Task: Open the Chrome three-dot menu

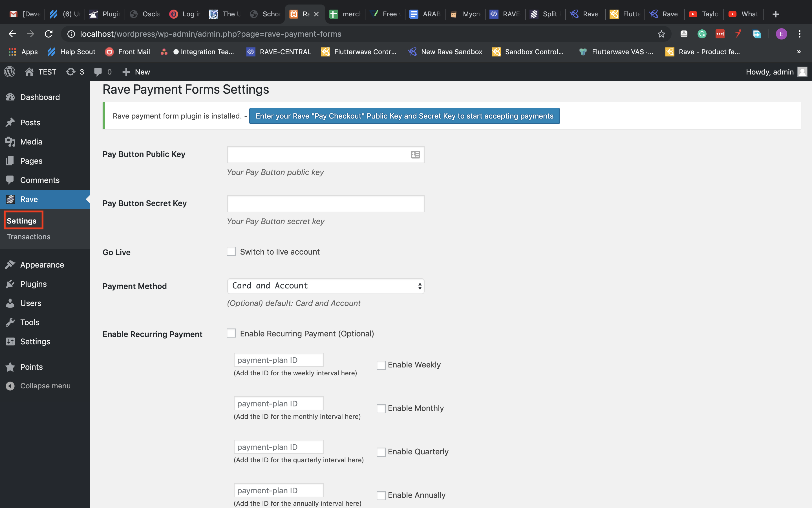Action: 800,34
